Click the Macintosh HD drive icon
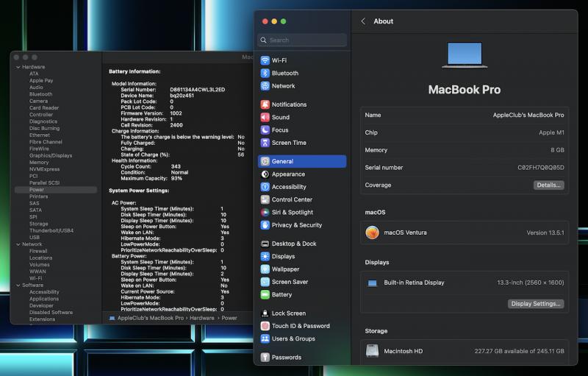588x376 pixels. (x=373, y=351)
